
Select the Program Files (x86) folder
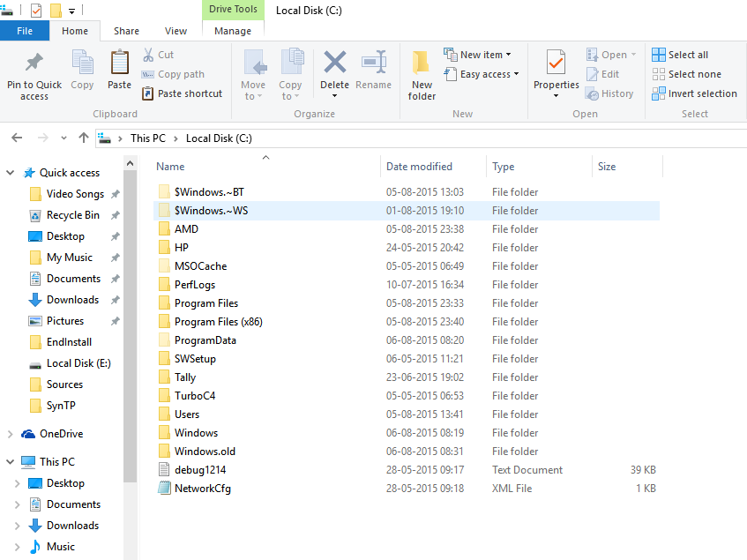click(218, 322)
